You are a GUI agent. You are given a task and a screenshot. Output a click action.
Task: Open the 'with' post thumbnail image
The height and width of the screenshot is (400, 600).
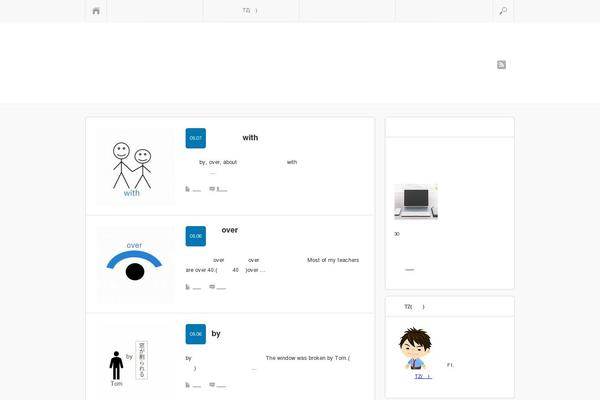pos(135,167)
